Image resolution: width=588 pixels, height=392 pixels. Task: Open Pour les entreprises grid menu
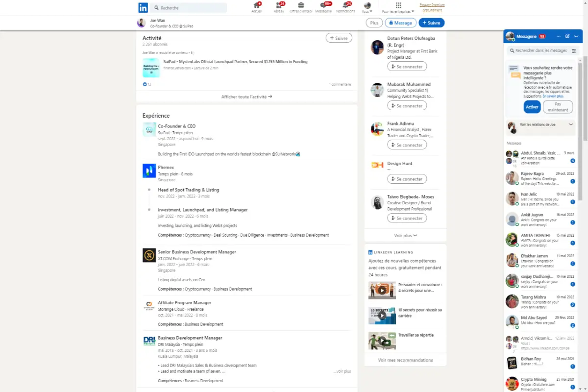tap(398, 7)
